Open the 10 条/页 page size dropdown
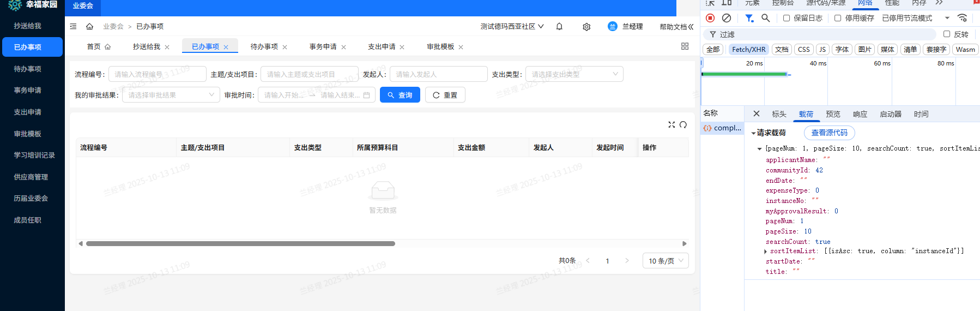Screen dimensions: 980x311 [x=666, y=261]
